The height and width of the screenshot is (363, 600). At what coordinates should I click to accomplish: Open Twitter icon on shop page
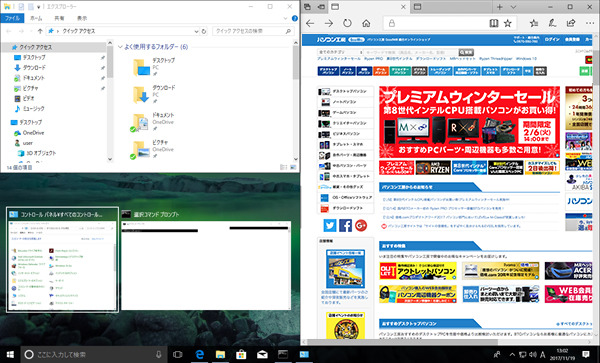point(329,225)
